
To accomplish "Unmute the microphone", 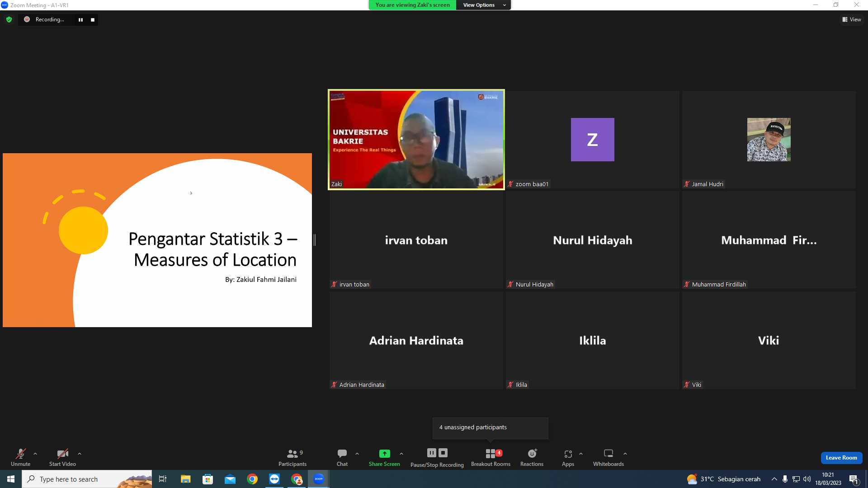I will (x=21, y=457).
